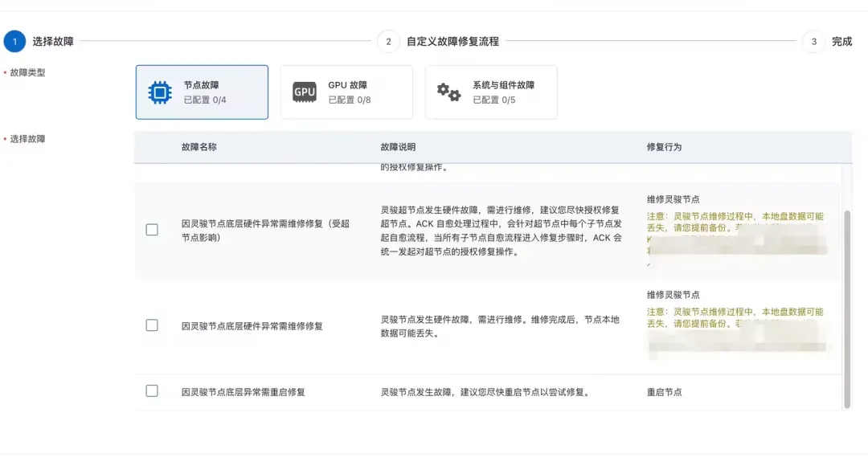Click description 灵骏节点发生硬件故障，需进行维修
The height and width of the screenshot is (466, 868).
(500, 326)
